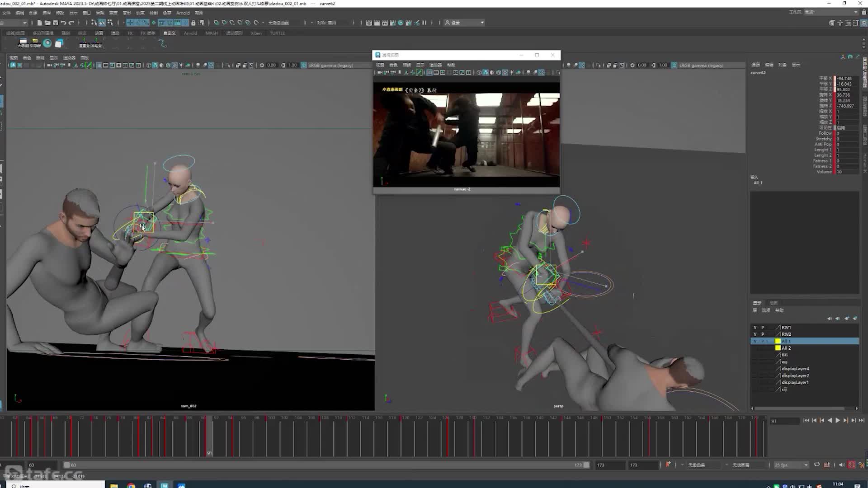Click the Open Scene folder icon
The width and height of the screenshot is (868, 488).
click(47, 23)
